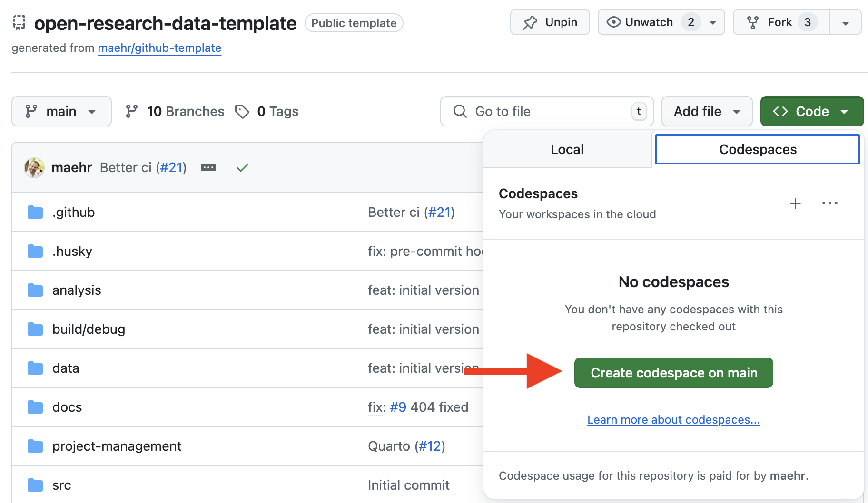Screen dimensions: 868x503
Task: Open the src folder name
Action: click(61, 485)
